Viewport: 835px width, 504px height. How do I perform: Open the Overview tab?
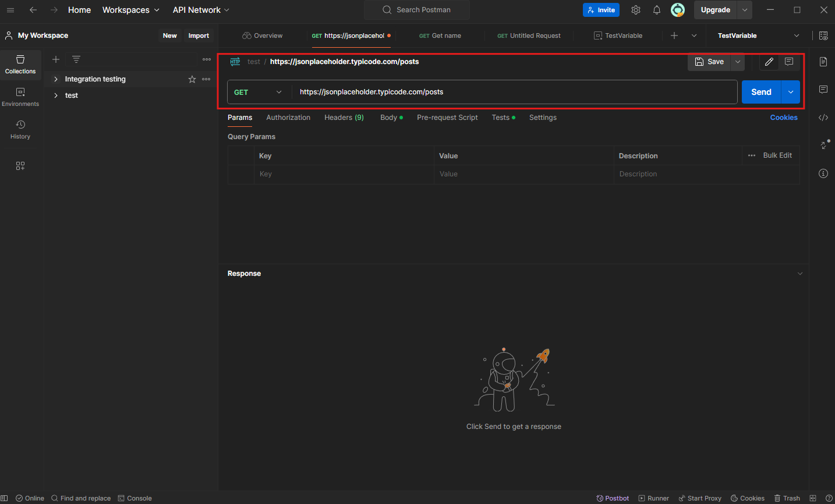point(263,36)
